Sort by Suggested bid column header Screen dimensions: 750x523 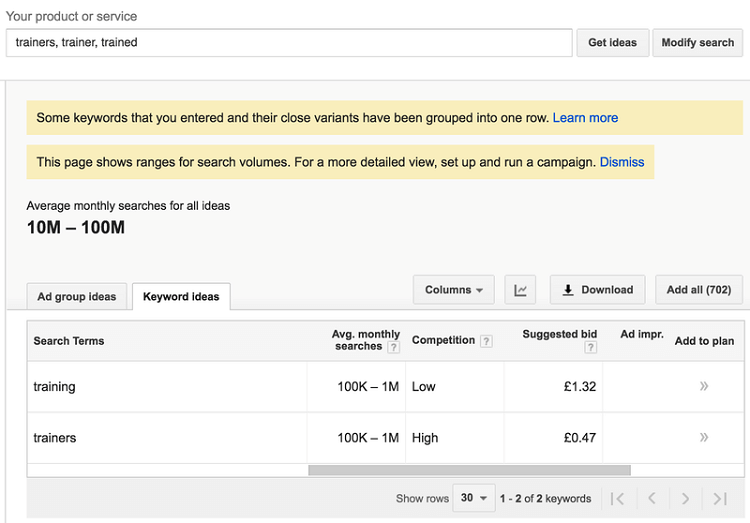point(560,334)
